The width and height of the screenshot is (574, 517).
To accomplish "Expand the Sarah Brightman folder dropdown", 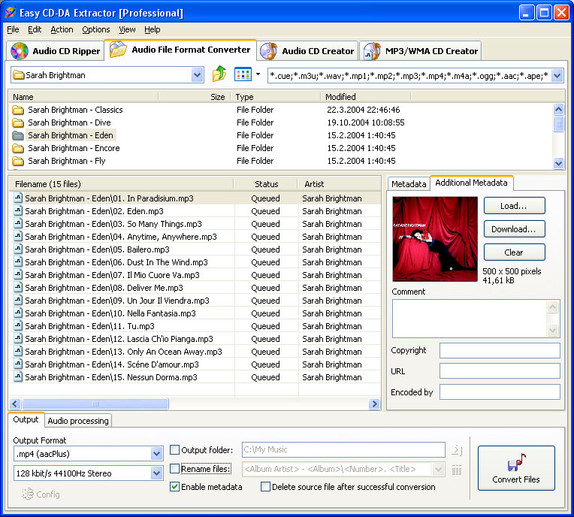I will click(197, 75).
